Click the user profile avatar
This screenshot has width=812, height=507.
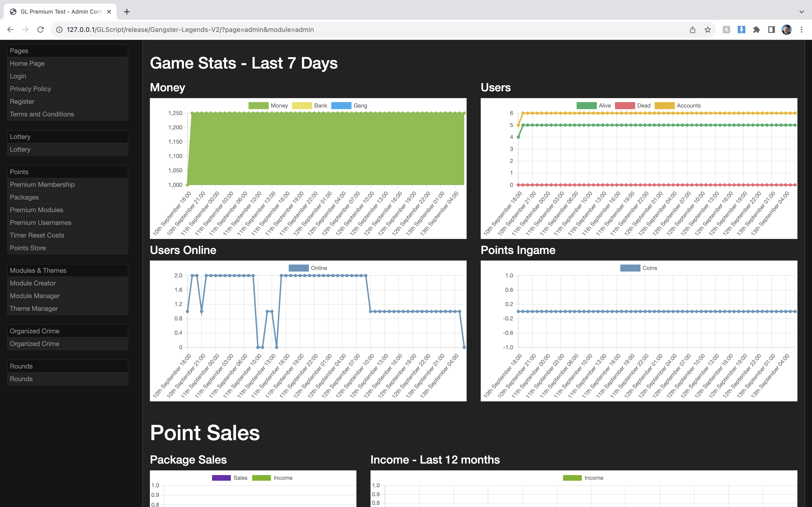tap(786, 30)
